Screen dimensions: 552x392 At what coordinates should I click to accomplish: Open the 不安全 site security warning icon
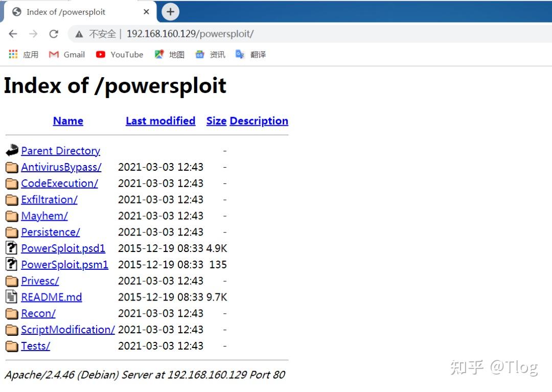click(79, 34)
